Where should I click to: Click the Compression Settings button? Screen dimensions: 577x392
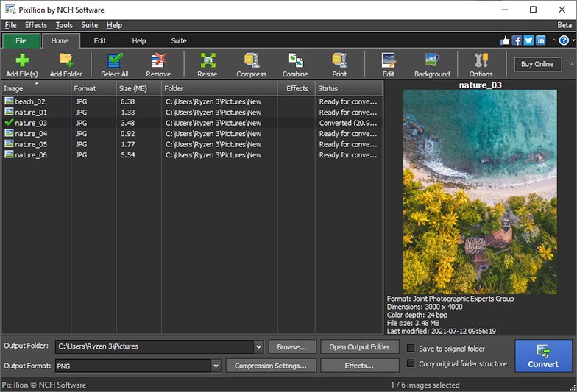271,366
